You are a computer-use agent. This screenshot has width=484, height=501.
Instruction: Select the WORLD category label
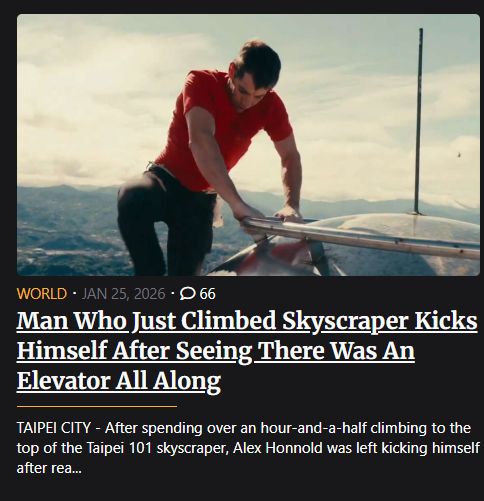(42, 294)
